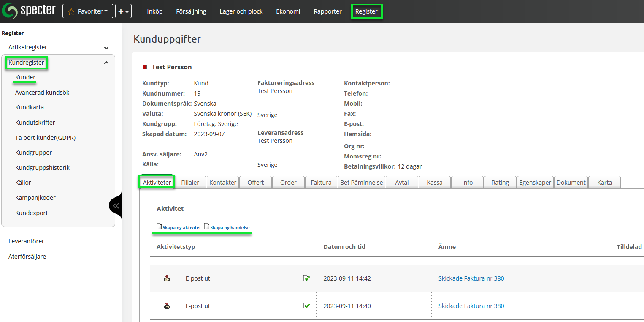This screenshot has width=644, height=322.
Task: Click the Skapa ny aktivitet link
Action: click(x=181, y=227)
